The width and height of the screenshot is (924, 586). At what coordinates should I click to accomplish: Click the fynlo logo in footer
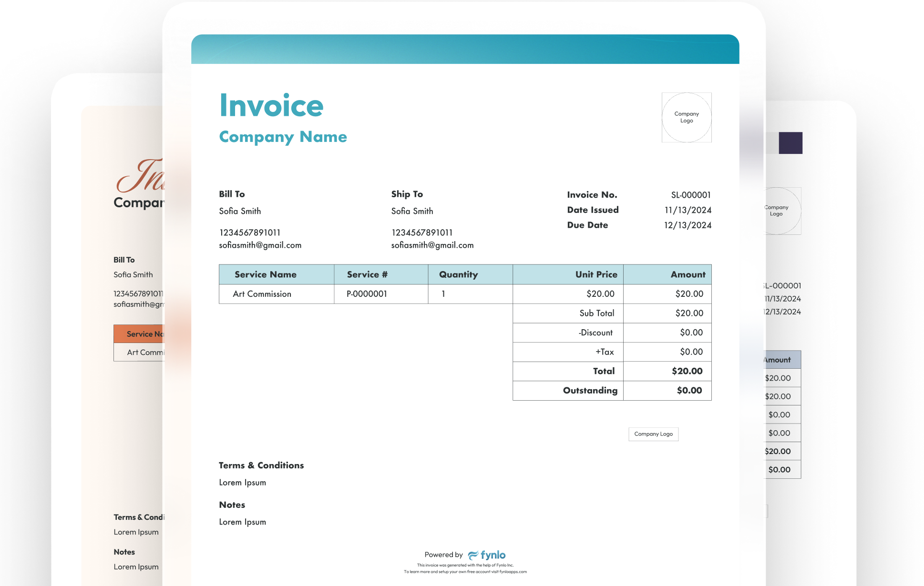pyautogui.click(x=487, y=555)
